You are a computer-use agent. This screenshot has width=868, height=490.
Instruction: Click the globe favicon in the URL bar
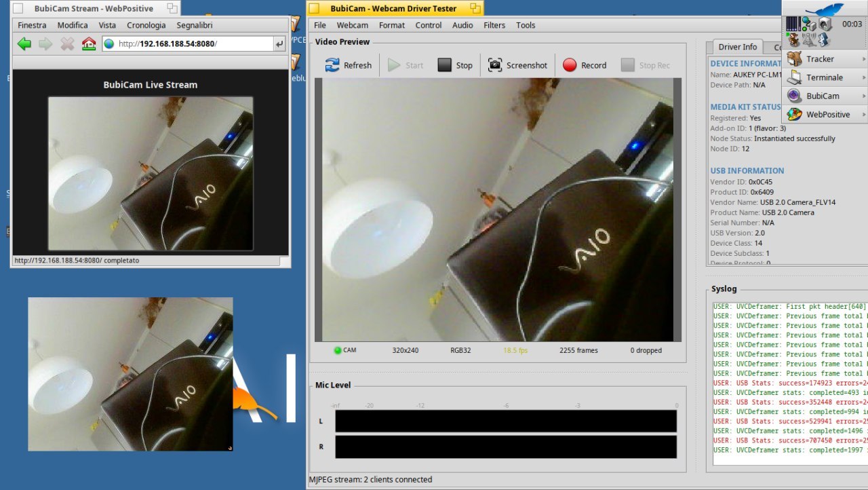pos(109,43)
